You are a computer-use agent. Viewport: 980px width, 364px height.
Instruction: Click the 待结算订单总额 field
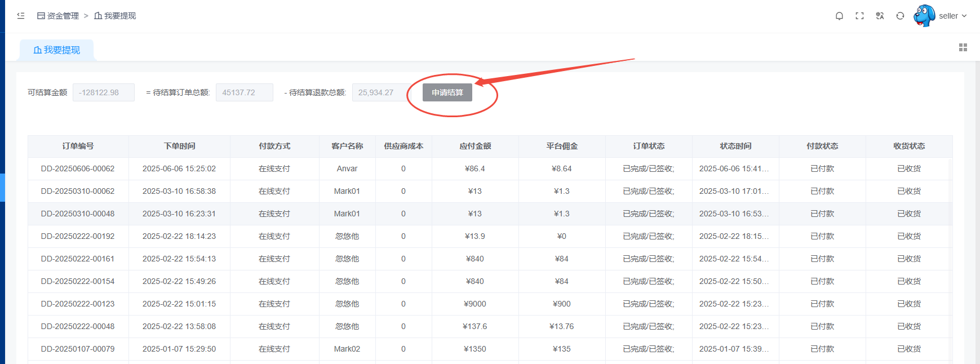pyautogui.click(x=244, y=92)
